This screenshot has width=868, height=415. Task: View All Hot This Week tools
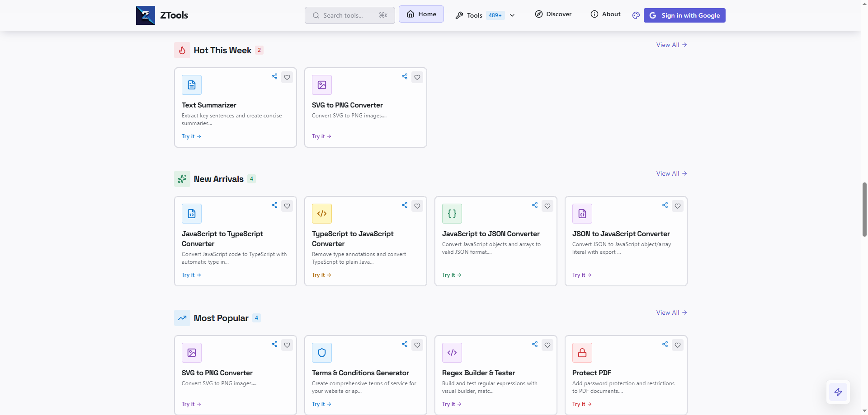point(672,45)
